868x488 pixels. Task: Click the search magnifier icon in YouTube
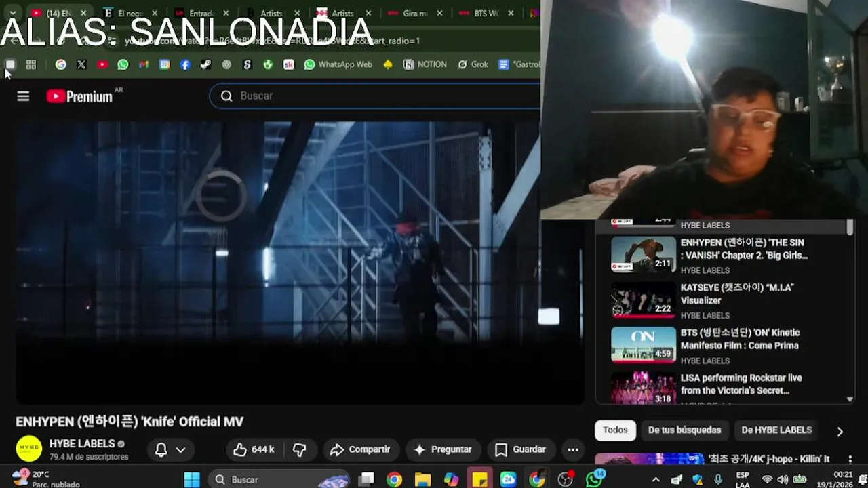click(226, 96)
